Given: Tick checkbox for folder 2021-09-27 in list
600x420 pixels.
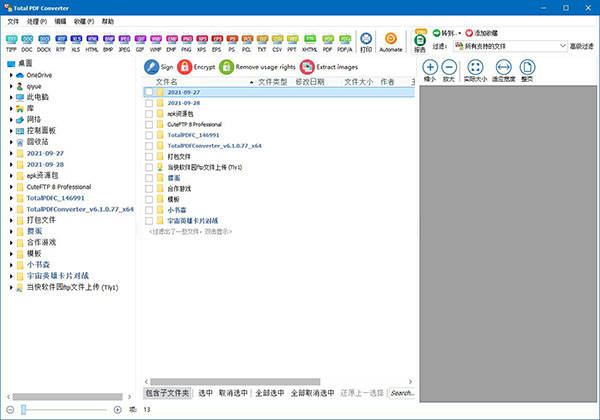Looking at the screenshot, I should (x=149, y=92).
